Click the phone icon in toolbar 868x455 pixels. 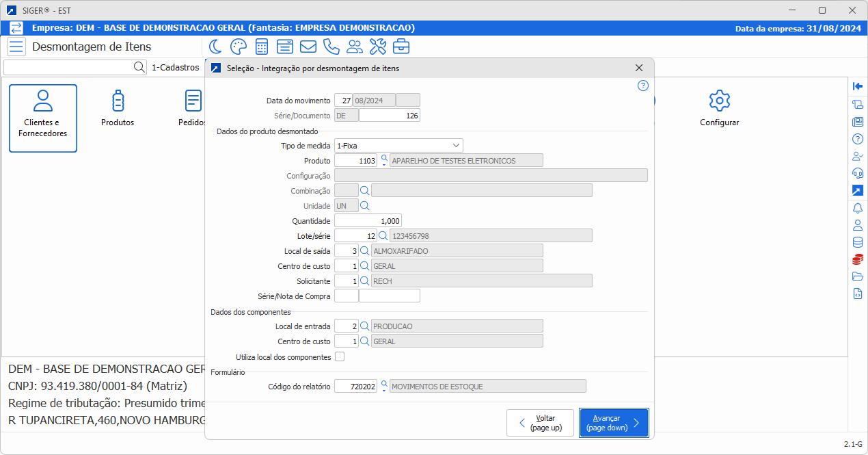pyautogui.click(x=331, y=47)
